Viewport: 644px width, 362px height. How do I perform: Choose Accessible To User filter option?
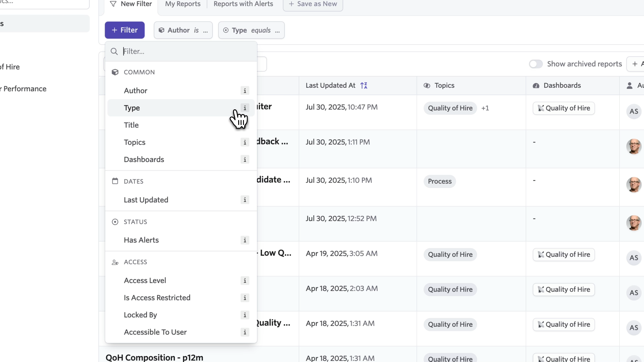181,332
